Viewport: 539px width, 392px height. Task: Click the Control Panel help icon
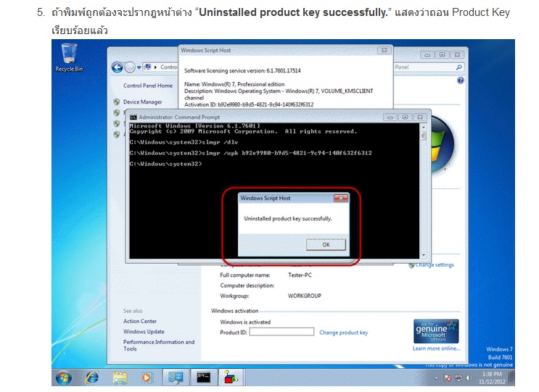[x=460, y=80]
